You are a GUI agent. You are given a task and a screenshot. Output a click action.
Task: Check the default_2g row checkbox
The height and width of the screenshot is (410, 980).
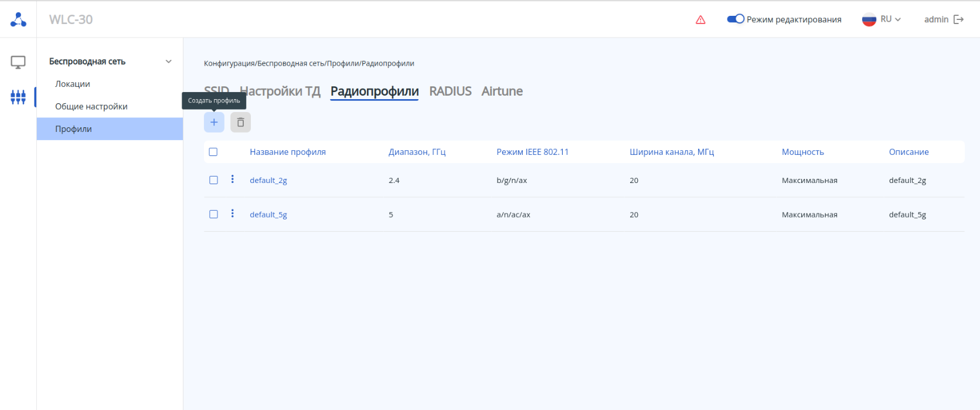click(x=213, y=180)
